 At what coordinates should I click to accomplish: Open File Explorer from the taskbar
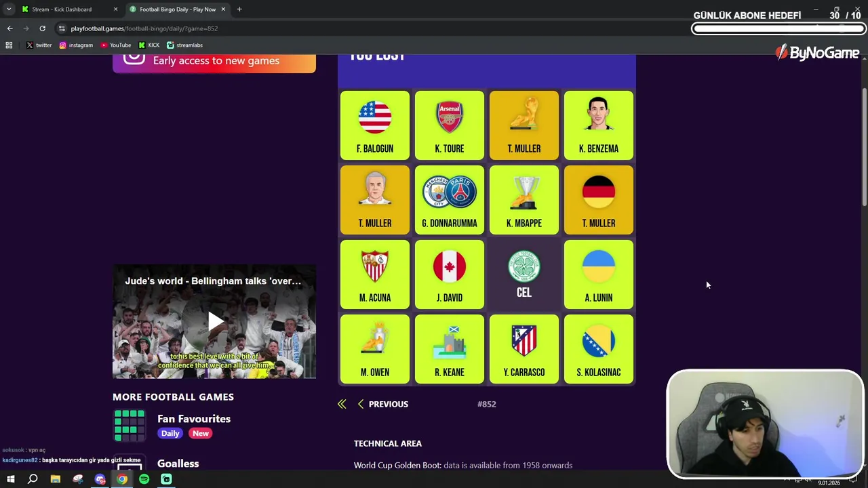click(55, 479)
